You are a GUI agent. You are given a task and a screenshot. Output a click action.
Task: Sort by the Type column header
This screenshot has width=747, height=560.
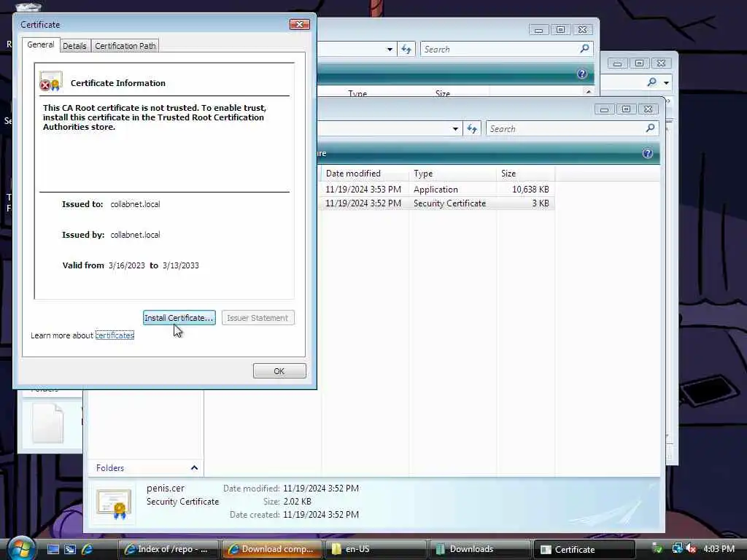pyautogui.click(x=452, y=174)
